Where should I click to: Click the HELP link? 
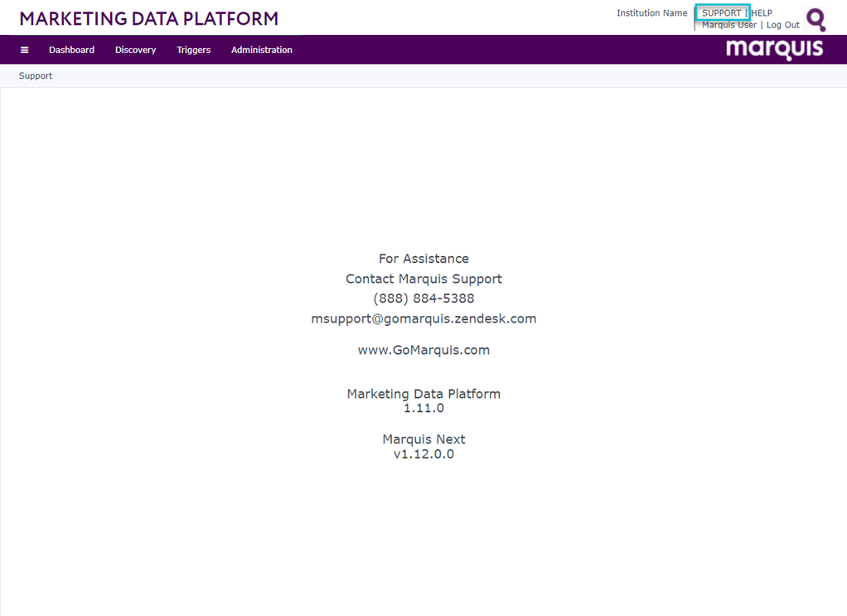point(762,13)
